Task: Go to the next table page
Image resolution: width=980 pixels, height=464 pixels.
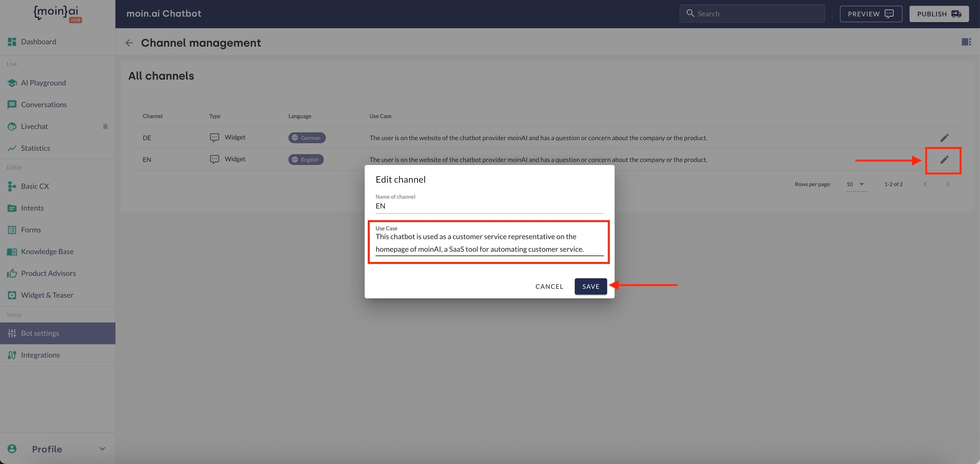Action: point(948,184)
